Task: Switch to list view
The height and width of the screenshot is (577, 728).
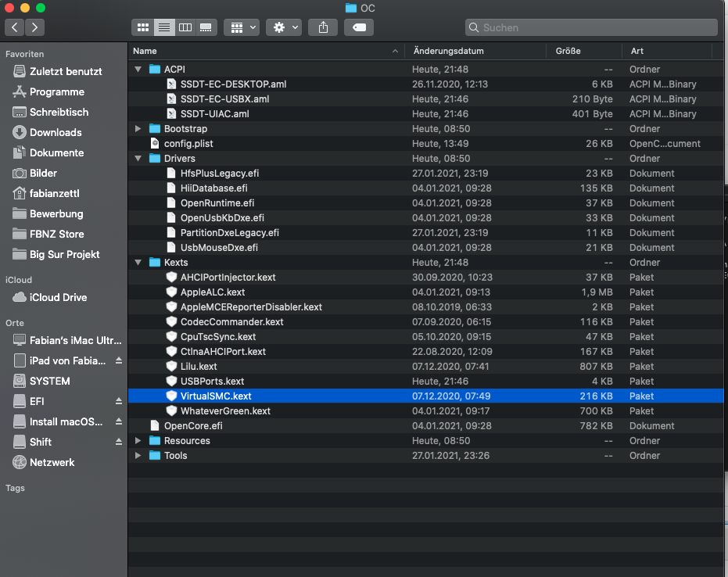Action: click(164, 27)
